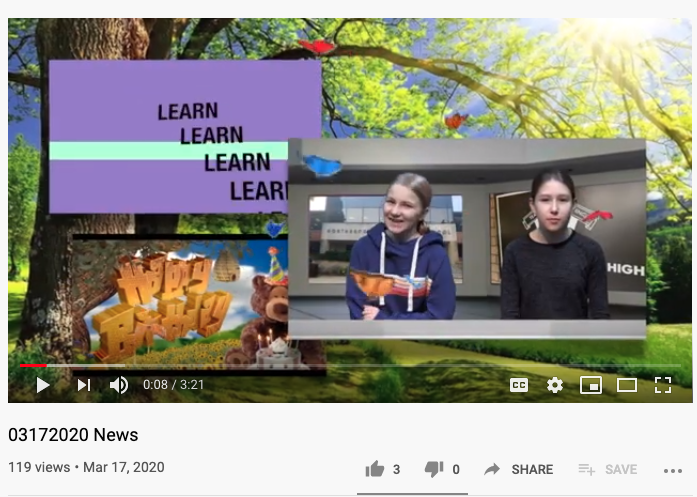Open video settings gear
Image resolution: width=697 pixels, height=497 pixels.
coord(555,385)
